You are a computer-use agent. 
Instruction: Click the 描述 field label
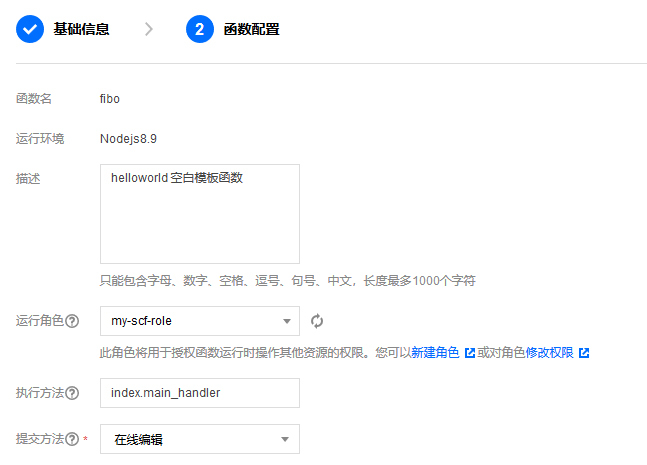tap(28, 179)
